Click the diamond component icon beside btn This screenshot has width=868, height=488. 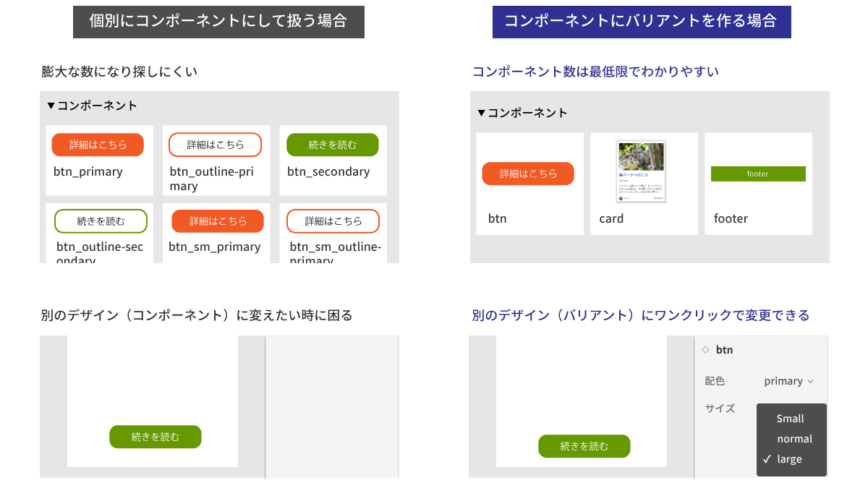point(705,349)
